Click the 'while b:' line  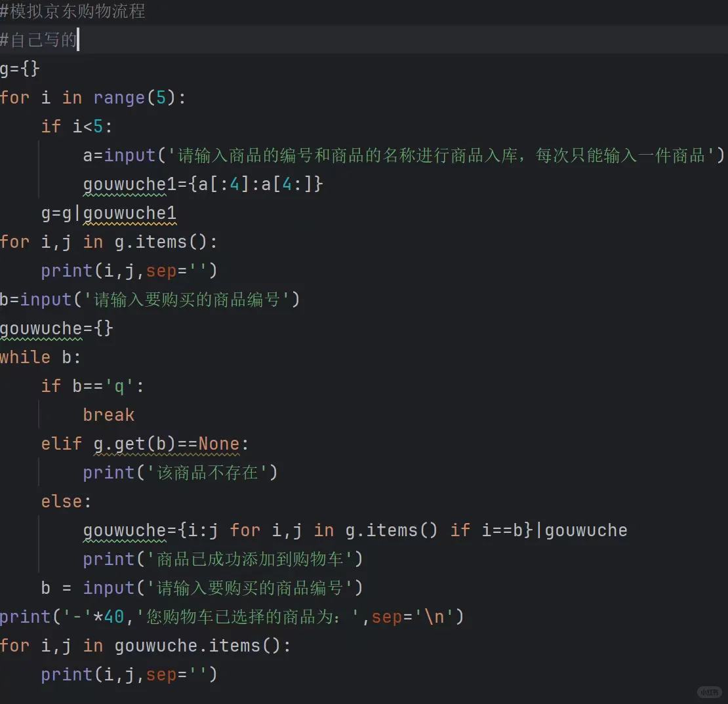(x=41, y=357)
